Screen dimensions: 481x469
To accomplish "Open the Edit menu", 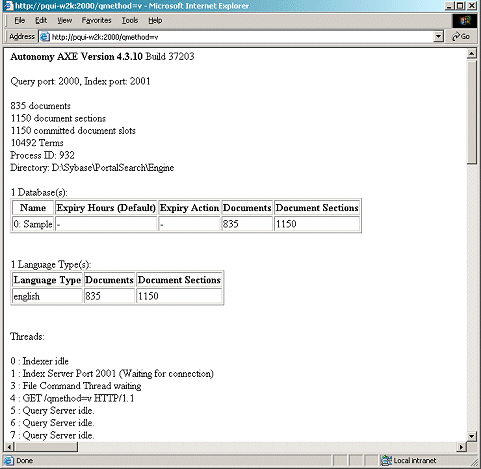I will click(x=41, y=21).
